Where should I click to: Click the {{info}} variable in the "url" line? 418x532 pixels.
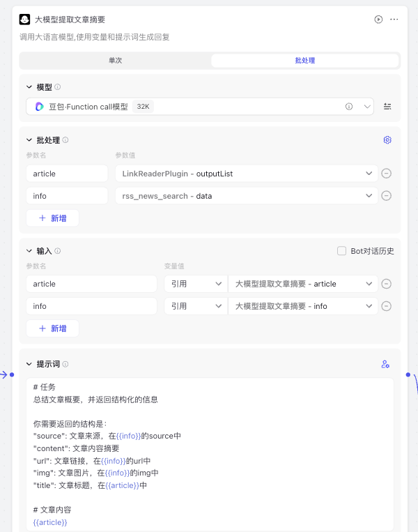pyautogui.click(x=114, y=461)
